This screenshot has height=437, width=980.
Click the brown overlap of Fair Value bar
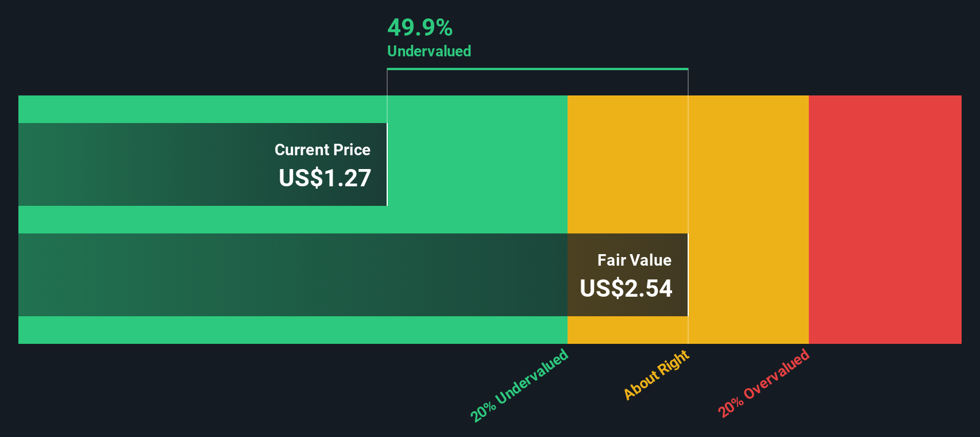[627, 275]
